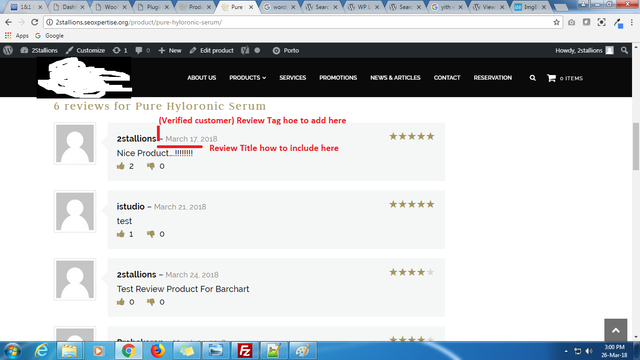This screenshot has width=640, height=360.
Task: Go to ABOUT US page
Action: coord(202,78)
